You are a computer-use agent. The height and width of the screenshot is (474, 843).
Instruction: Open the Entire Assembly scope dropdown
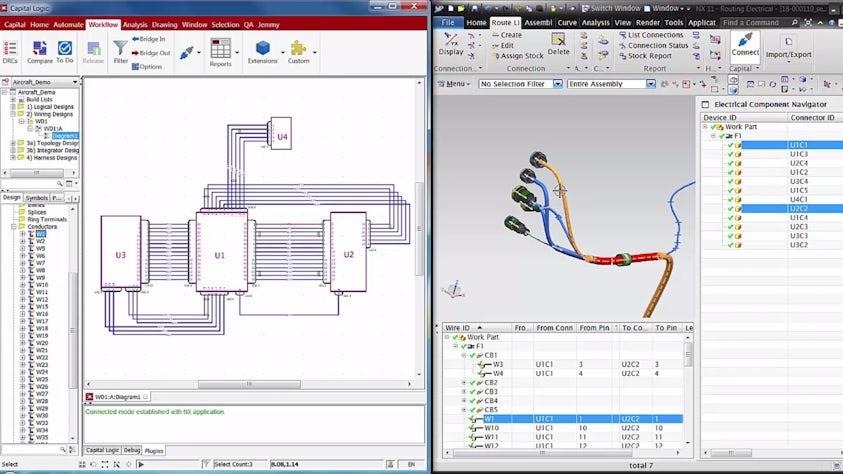click(612, 84)
